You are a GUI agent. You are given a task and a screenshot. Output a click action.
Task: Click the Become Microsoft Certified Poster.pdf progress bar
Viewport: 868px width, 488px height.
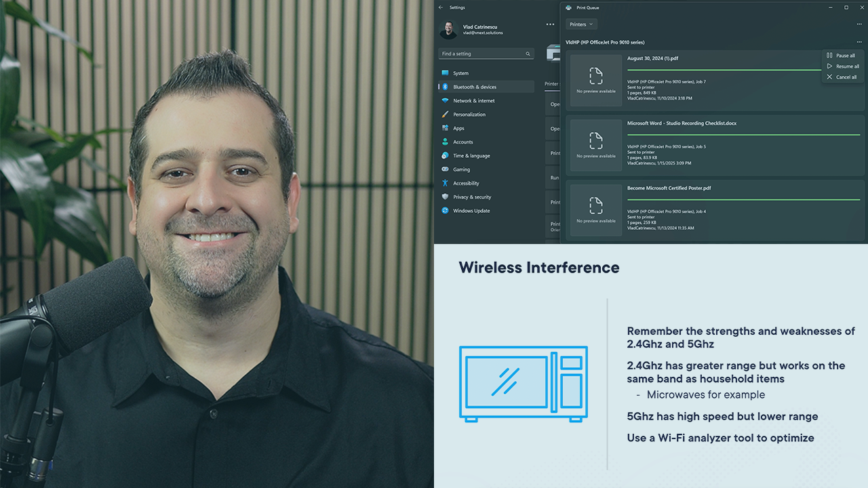(x=743, y=199)
